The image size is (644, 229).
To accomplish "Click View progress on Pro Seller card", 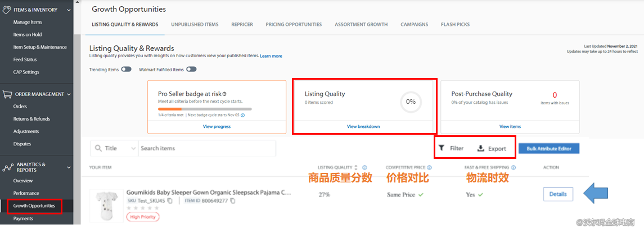I will (217, 127).
